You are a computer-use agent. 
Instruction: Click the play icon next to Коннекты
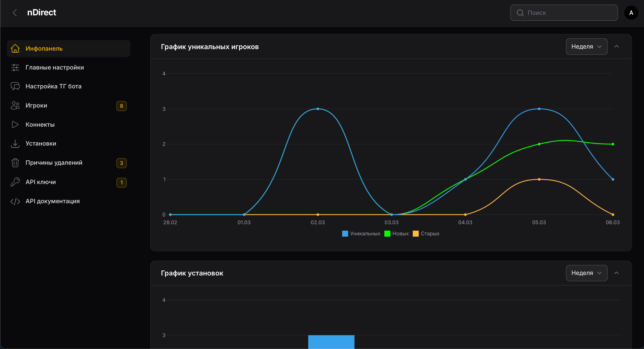point(15,124)
